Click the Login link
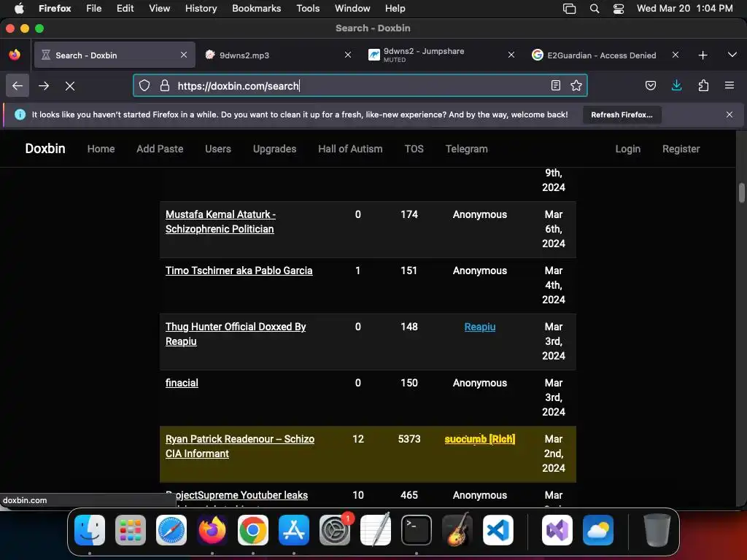The height and width of the screenshot is (560, 747). 628,149
